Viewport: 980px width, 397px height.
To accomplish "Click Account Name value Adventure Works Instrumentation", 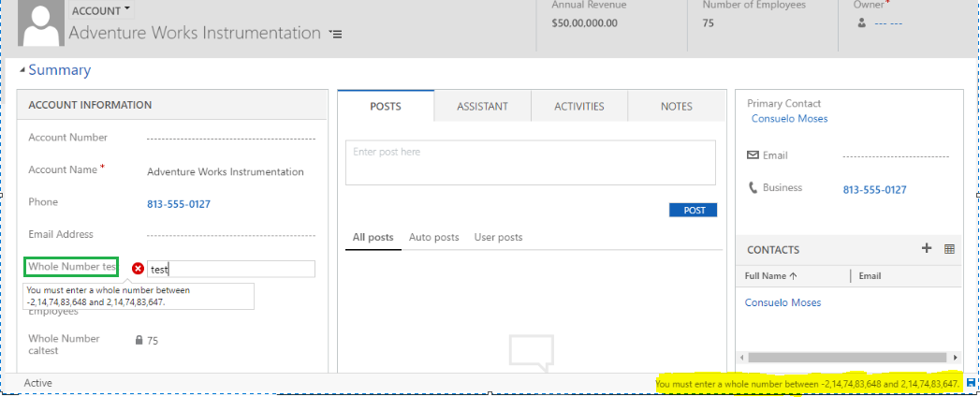I will pyautogui.click(x=226, y=172).
